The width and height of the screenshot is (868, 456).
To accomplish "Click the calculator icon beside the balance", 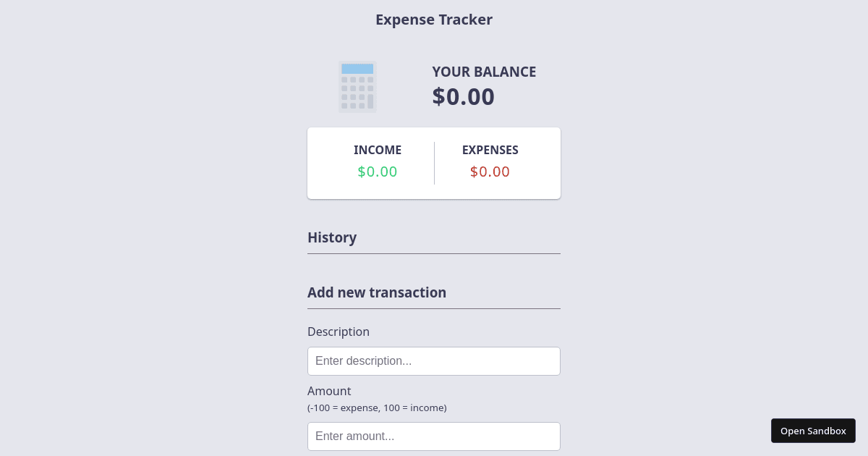I will 357,88.
